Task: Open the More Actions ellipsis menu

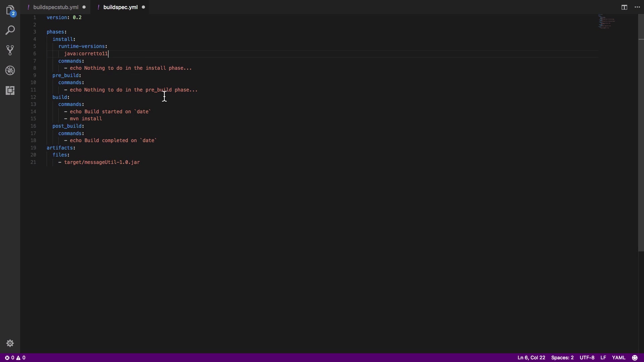Action: (637, 7)
